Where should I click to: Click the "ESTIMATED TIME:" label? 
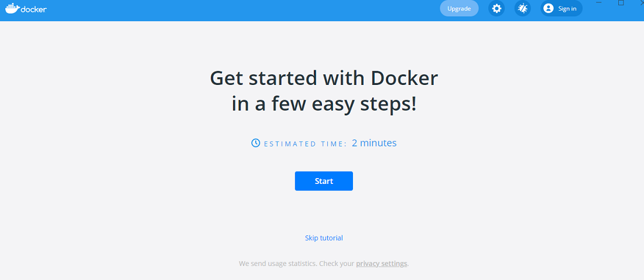(x=305, y=144)
